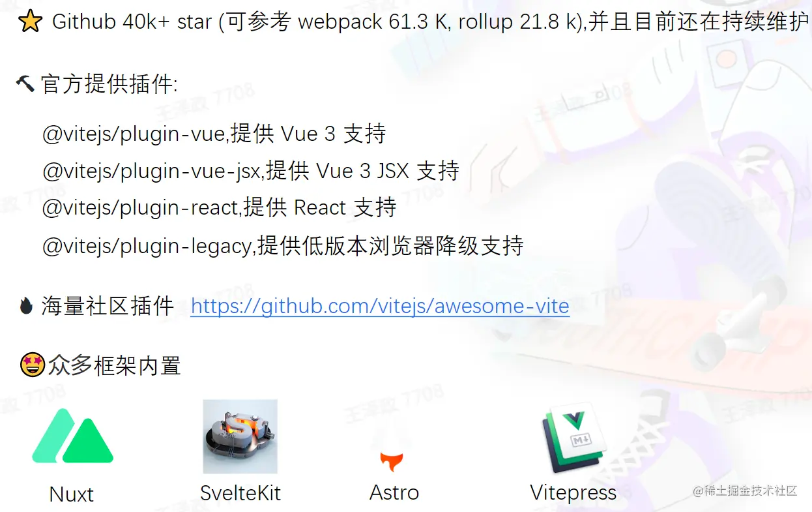Click the yellow star emoji icon
This screenshot has width=812, height=512.
pos(29,23)
